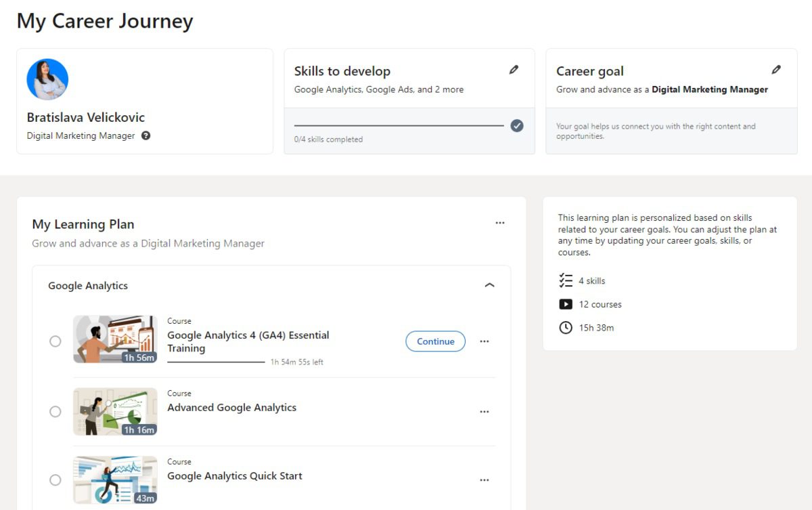Open Google Analytics Quick Start thumbnail
Image resolution: width=812 pixels, height=510 pixels.
(x=115, y=480)
